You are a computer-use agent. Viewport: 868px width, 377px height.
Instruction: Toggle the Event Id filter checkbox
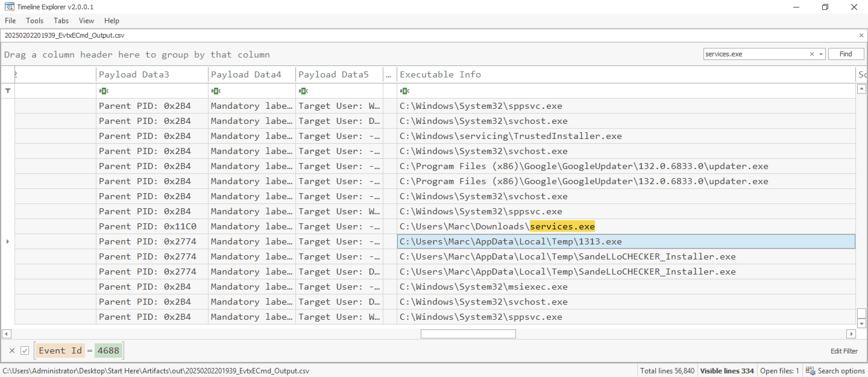tap(25, 350)
